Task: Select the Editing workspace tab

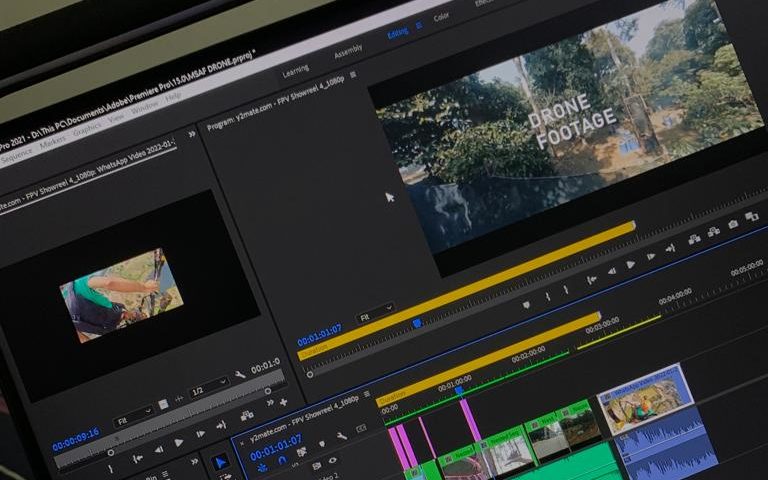Action: click(397, 33)
